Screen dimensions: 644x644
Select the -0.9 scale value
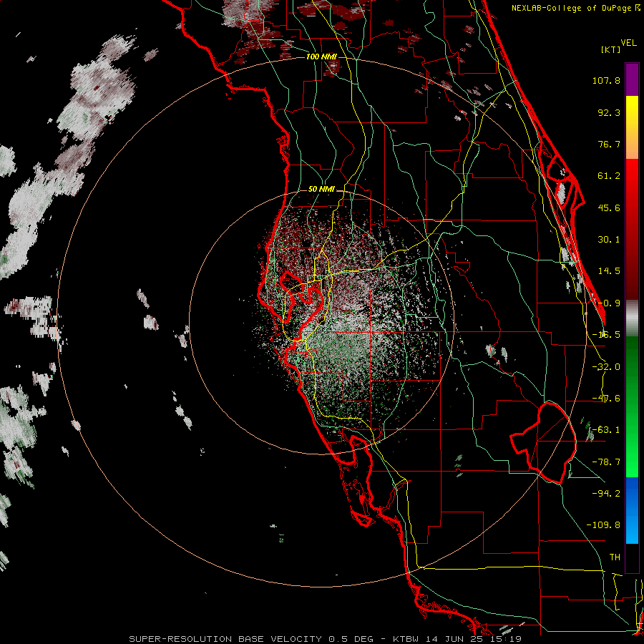pyautogui.click(x=609, y=303)
